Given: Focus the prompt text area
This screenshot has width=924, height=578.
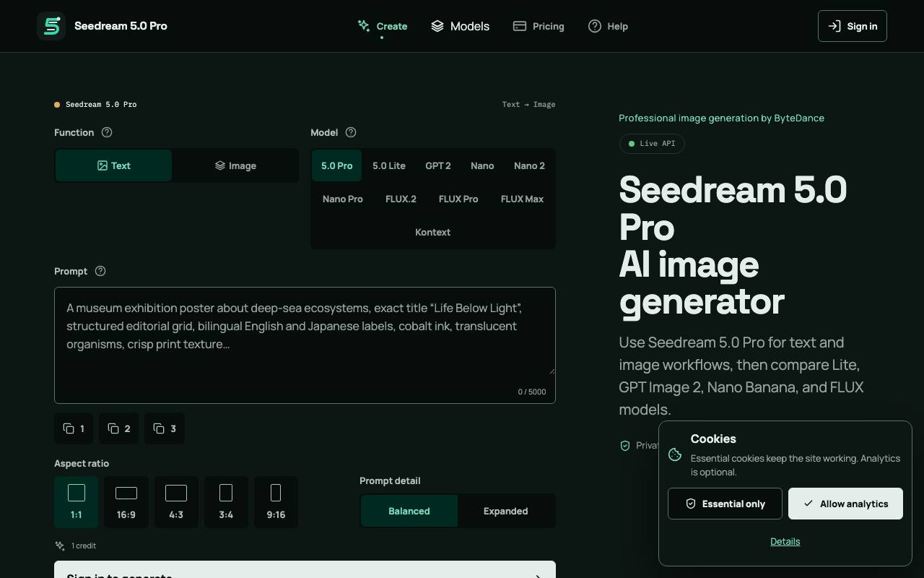Looking at the screenshot, I should click(305, 345).
